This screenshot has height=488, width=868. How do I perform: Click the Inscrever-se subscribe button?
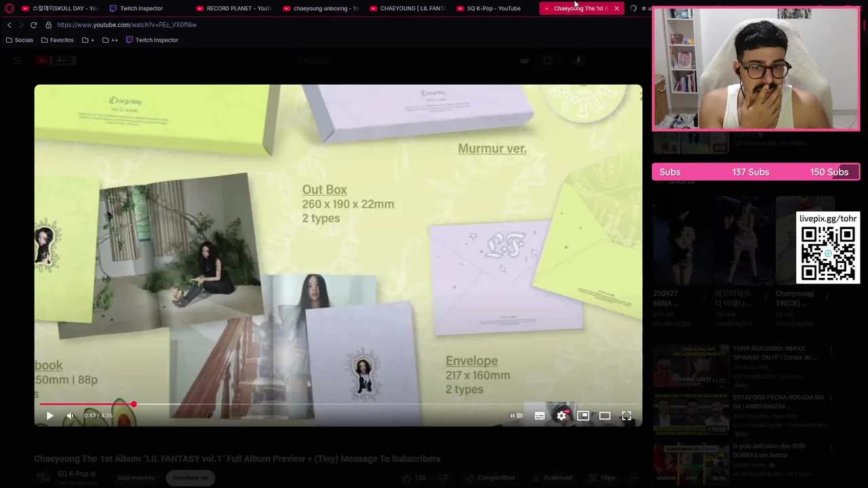(x=190, y=478)
